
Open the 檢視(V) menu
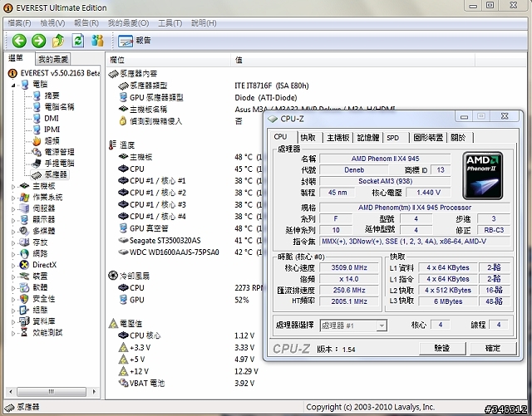52,23
